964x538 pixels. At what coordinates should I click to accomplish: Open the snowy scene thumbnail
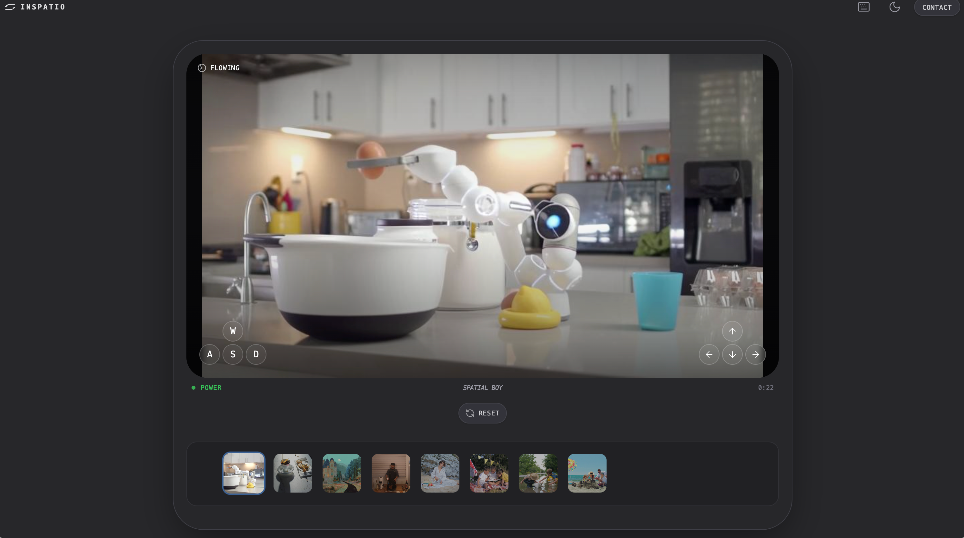click(x=440, y=473)
